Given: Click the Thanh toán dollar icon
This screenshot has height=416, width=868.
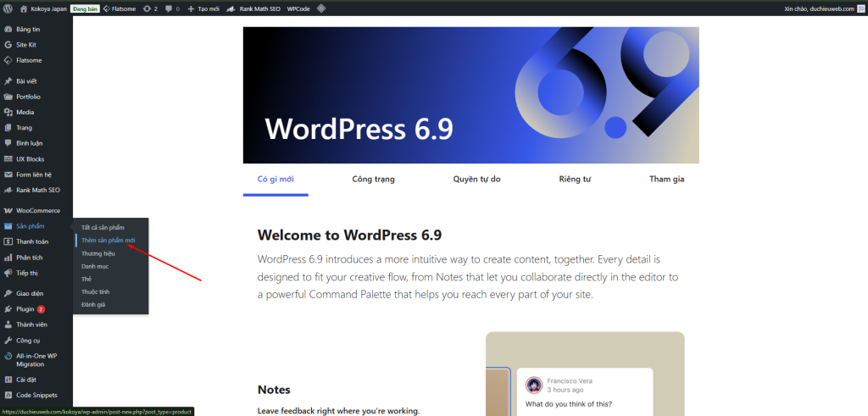Looking at the screenshot, I should (8, 241).
